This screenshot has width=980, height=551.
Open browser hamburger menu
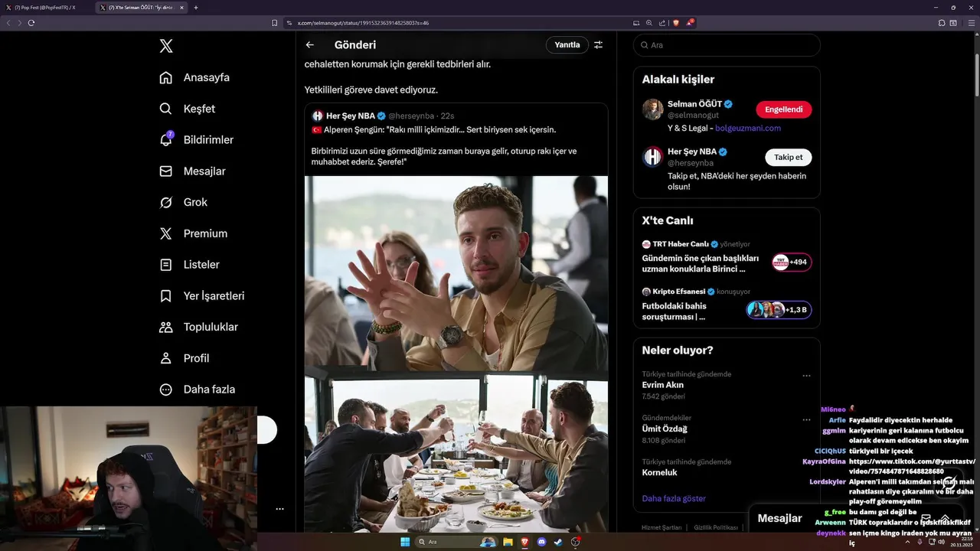click(972, 23)
